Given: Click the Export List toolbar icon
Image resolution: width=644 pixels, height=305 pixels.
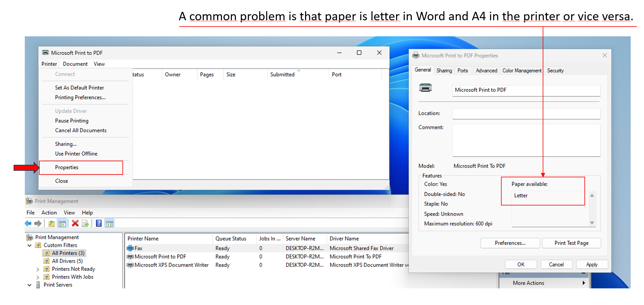Looking at the screenshot, I should [86, 224].
